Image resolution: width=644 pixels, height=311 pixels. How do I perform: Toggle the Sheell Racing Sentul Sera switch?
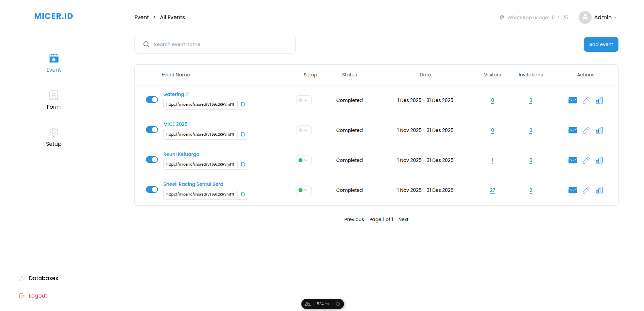[152, 189]
